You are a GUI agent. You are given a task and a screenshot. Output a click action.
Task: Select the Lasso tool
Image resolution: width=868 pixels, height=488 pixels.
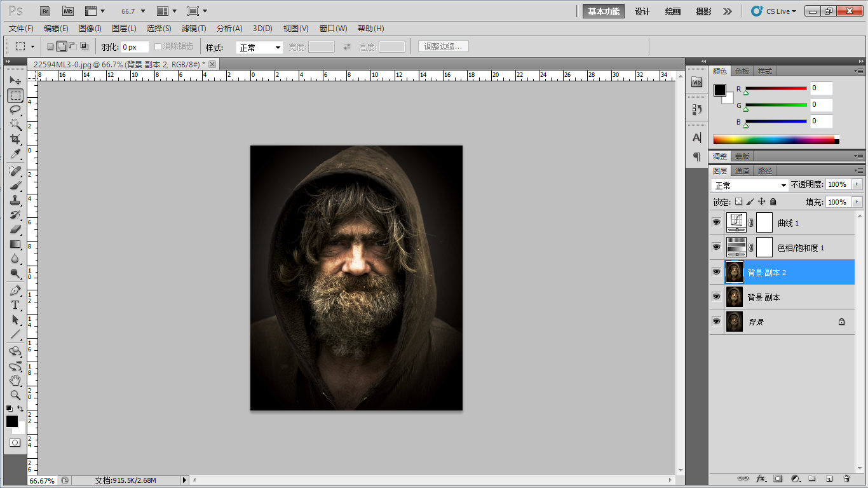click(x=15, y=110)
